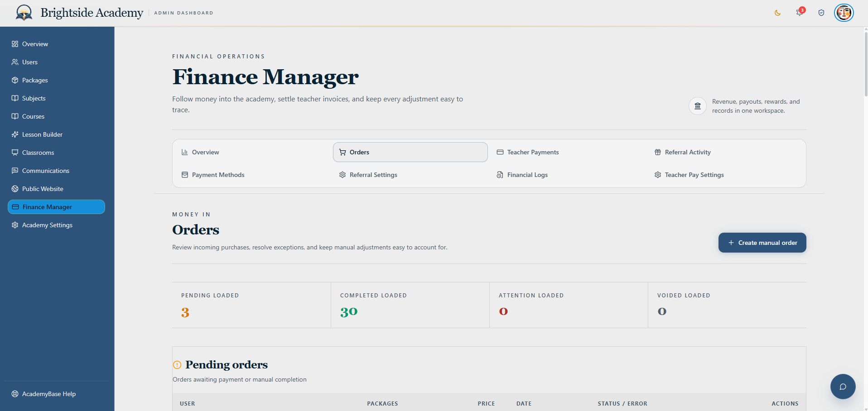Switch to Financial Logs tab
Image resolution: width=868 pixels, height=411 pixels.
click(x=568, y=175)
